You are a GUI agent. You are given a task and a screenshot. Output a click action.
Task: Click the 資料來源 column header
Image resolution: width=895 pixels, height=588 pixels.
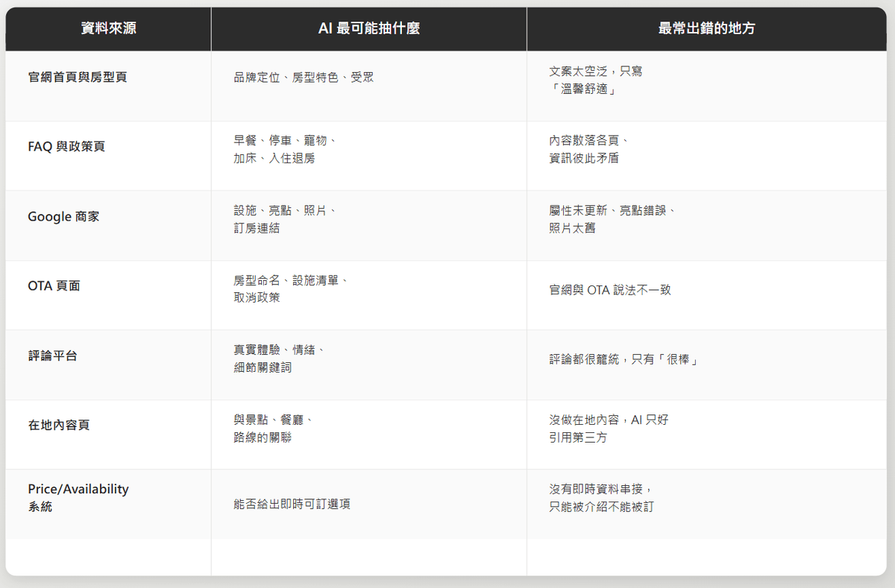(108, 29)
